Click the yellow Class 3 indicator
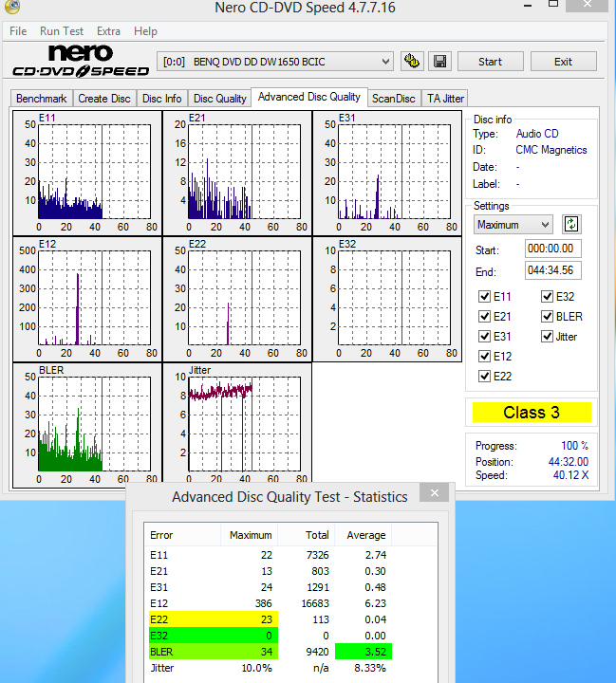The width and height of the screenshot is (616, 683). pos(532,412)
